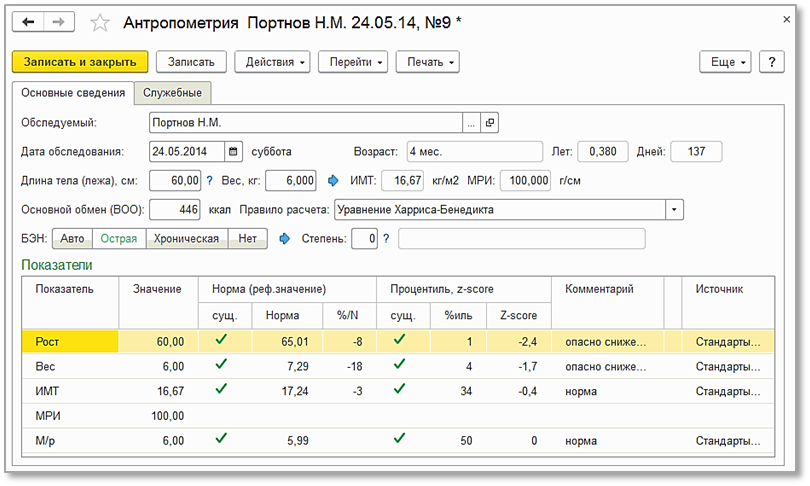Image resolution: width=810 pixels, height=486 pixels.
Task: Toggle процентиль check mark in Рост row
Action: point(399,340)
